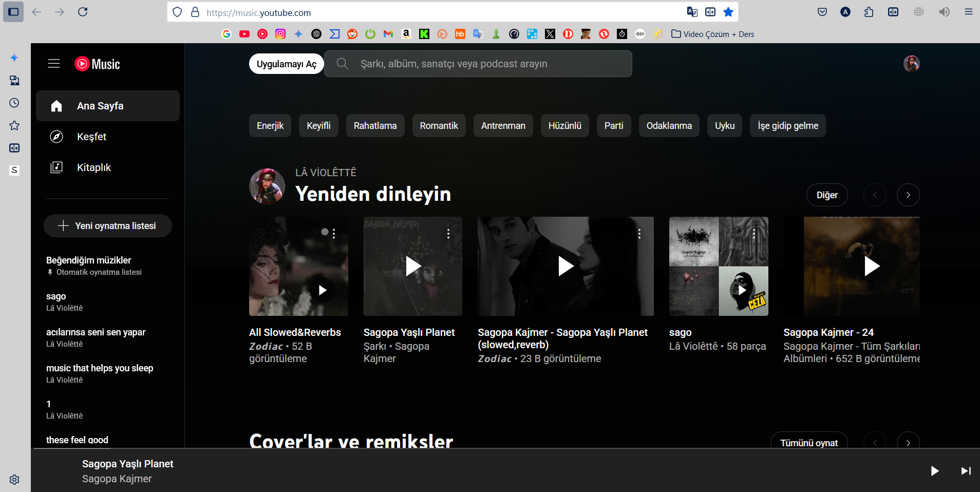Open the hamburger guide menu
Image resolution: width=980 pixels, height=492 pixels.
click(54, 64)
